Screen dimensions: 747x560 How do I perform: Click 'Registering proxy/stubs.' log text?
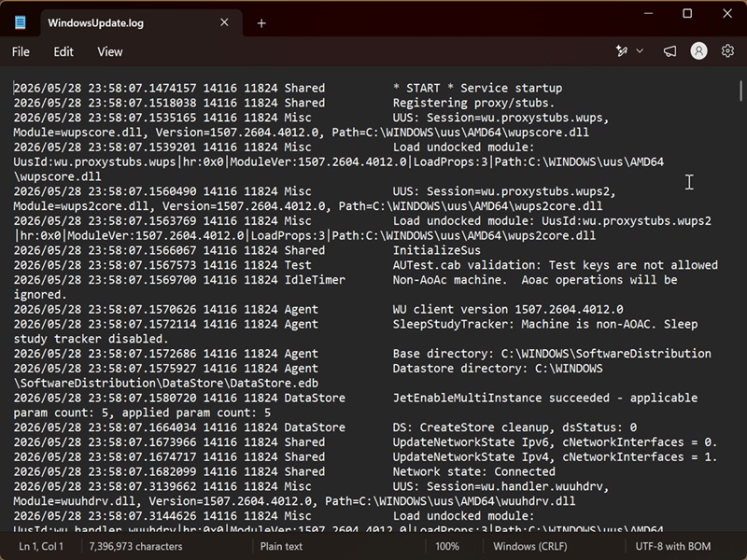pos(473,103)
